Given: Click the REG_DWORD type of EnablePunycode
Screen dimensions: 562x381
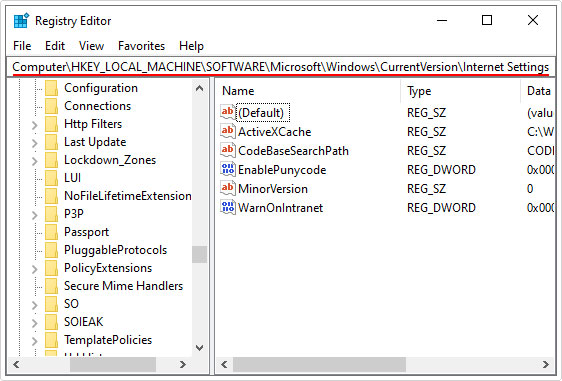Looking at the screenshot, I should tap(441, 170).
